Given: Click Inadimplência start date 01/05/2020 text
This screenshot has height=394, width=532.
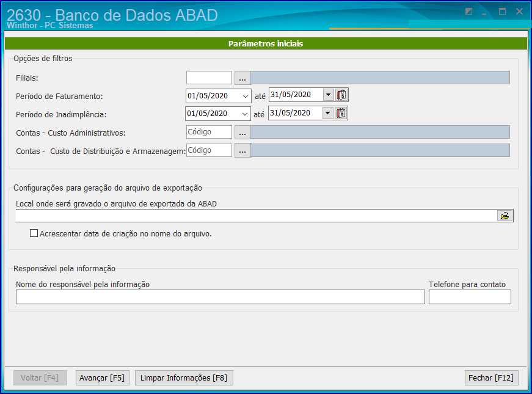Looking at the screenshot, I should 207,114.
